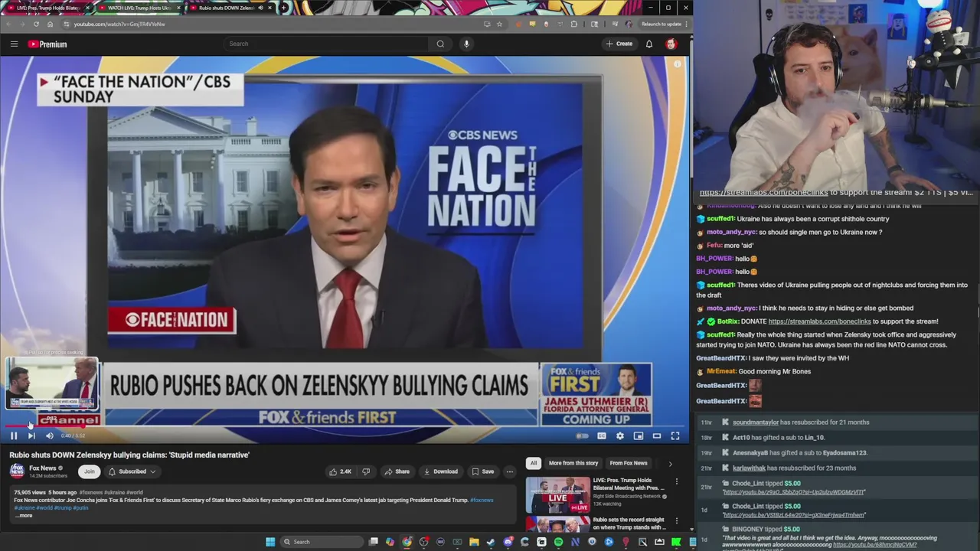This screenshot has width=980, height=551.
Task: Share the Rubio video
Action: (397, 471)
